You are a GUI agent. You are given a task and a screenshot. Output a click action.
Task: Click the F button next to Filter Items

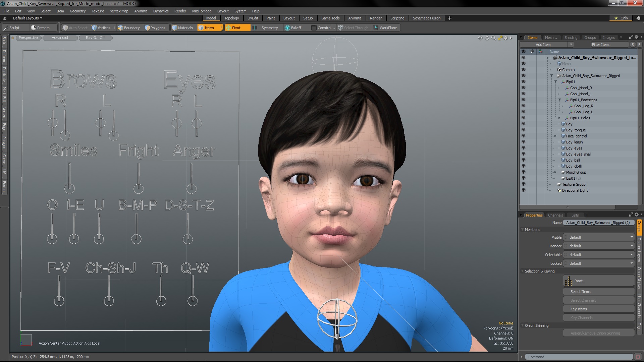pos(639,45)
